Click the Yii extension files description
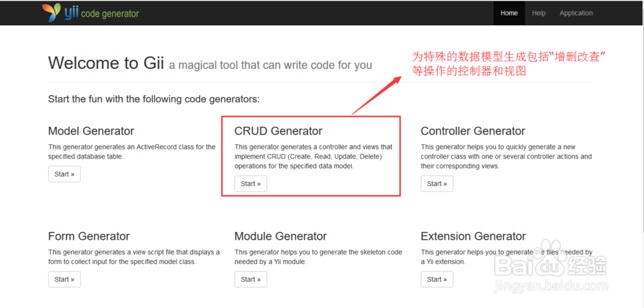This screenshot has width=644, height=308. click(506, 256)
